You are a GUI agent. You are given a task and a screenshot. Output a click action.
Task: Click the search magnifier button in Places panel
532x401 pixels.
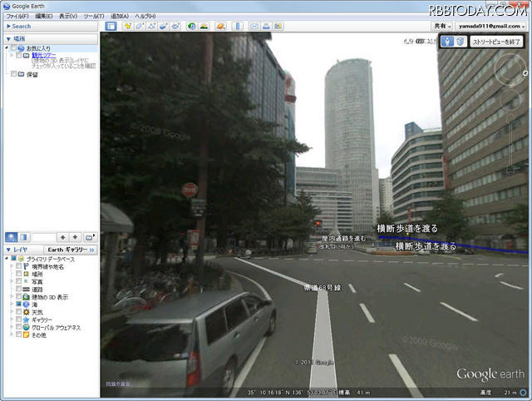[x=11, y=237]
